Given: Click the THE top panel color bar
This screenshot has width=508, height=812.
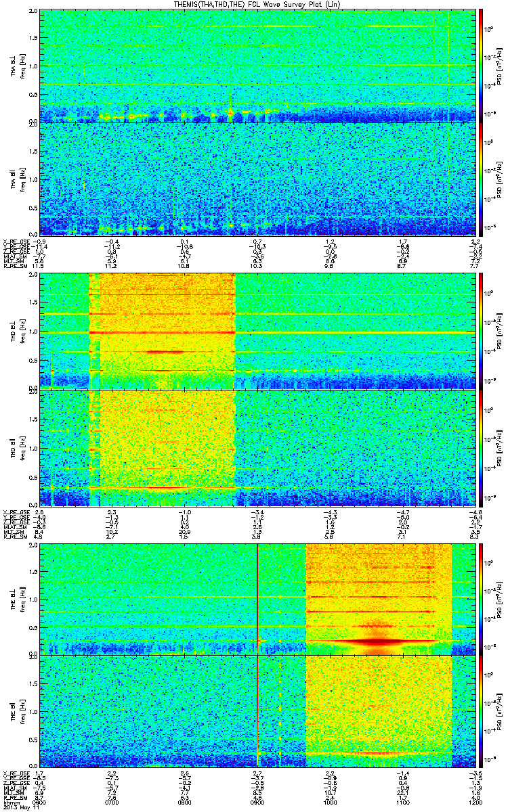Looking at the screenshot, I should 481,598.
